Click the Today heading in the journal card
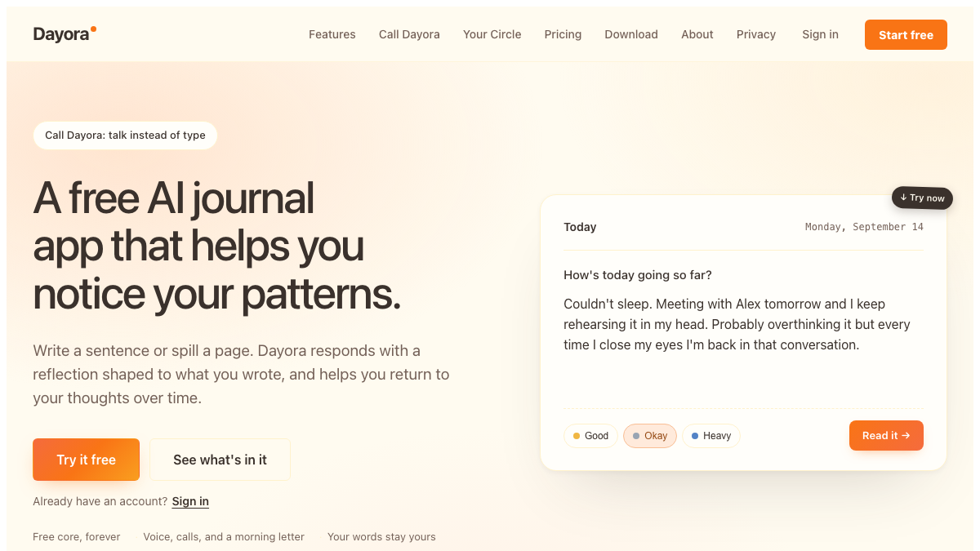Screen dimensions: 980x551 coord(580,227)
